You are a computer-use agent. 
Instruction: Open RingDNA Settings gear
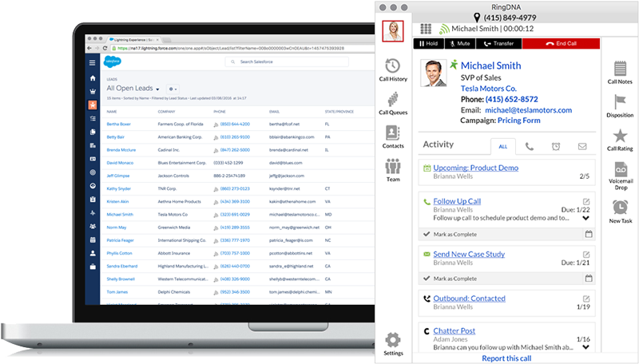[393, 343]
